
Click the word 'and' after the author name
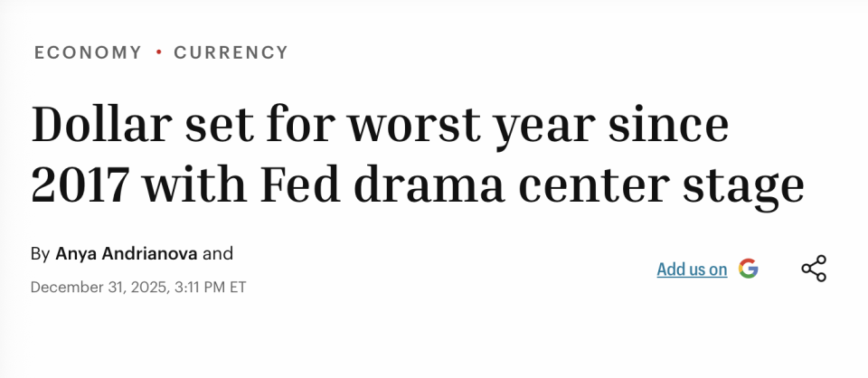218,253
